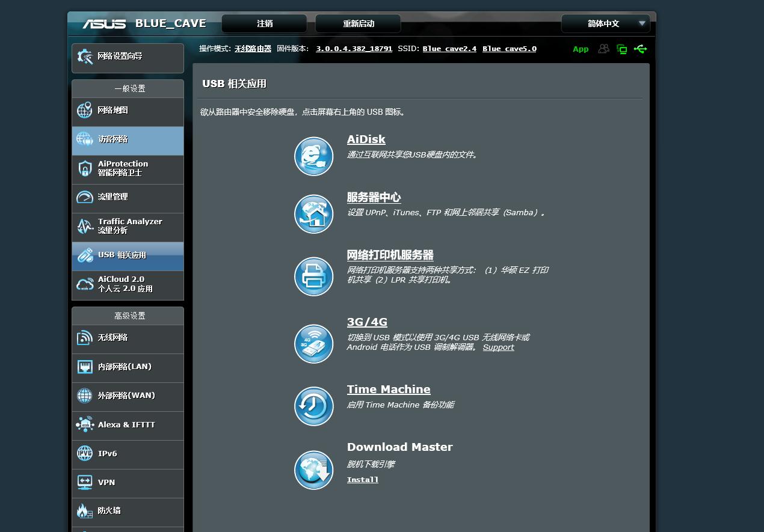
Task: Click the 外部网络(WAN) globe icon
Action: [x=85, y=396]
